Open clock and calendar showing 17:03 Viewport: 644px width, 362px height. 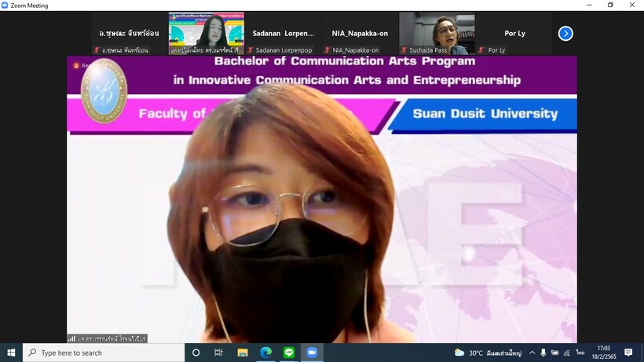pyautogui.click(x=604, y=353)
